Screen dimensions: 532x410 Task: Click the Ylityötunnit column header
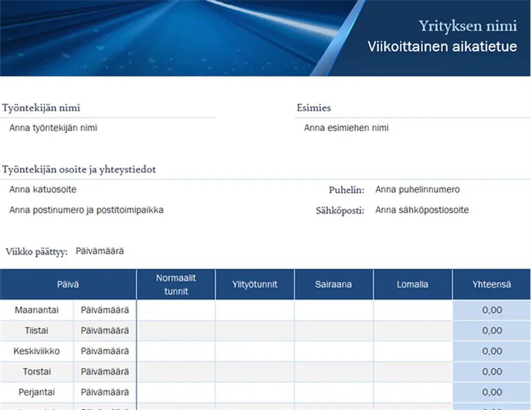(255, 284)
